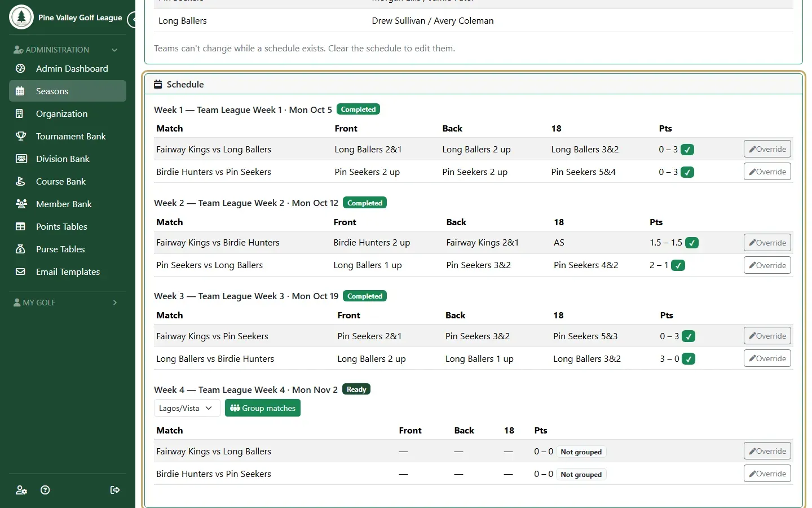
Task: Click the 'Long Ballers 2&1' front result
Action: coord(368,150)
